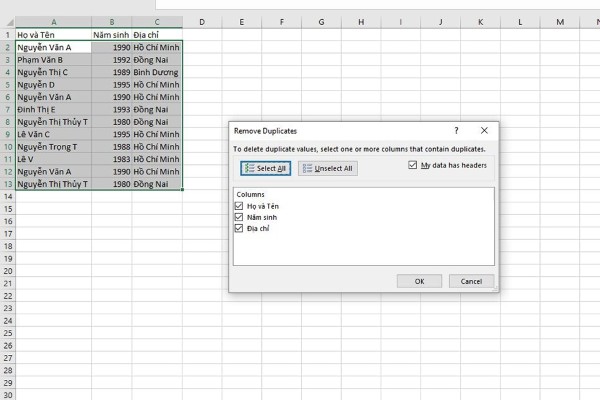Select row 14 header
Screen dimensions: 600x400
8,196
